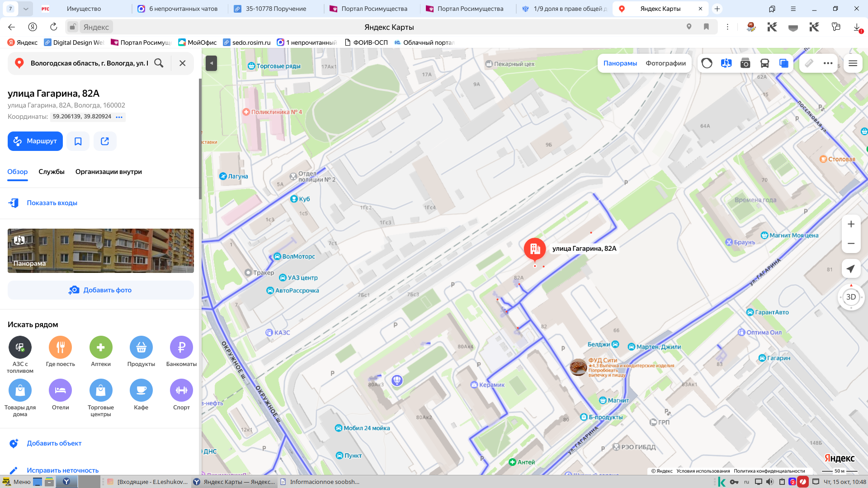Select the ruler measurement tool
Screen dimensions: 868x488
(809, 63)
